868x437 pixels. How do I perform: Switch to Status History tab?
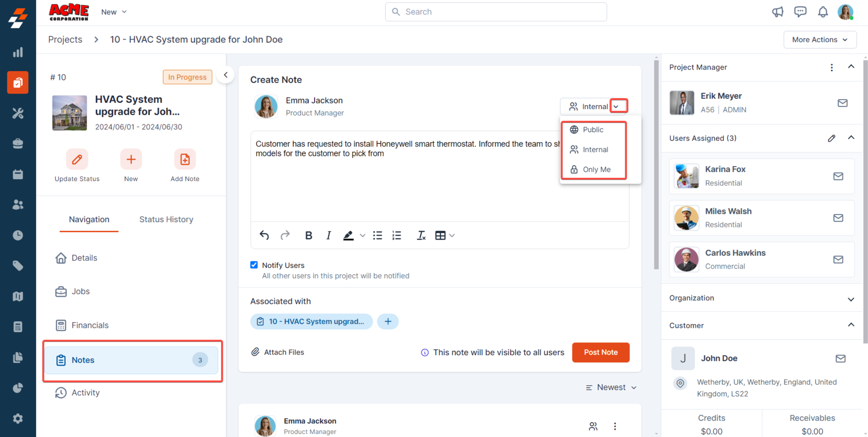[166, 219]
